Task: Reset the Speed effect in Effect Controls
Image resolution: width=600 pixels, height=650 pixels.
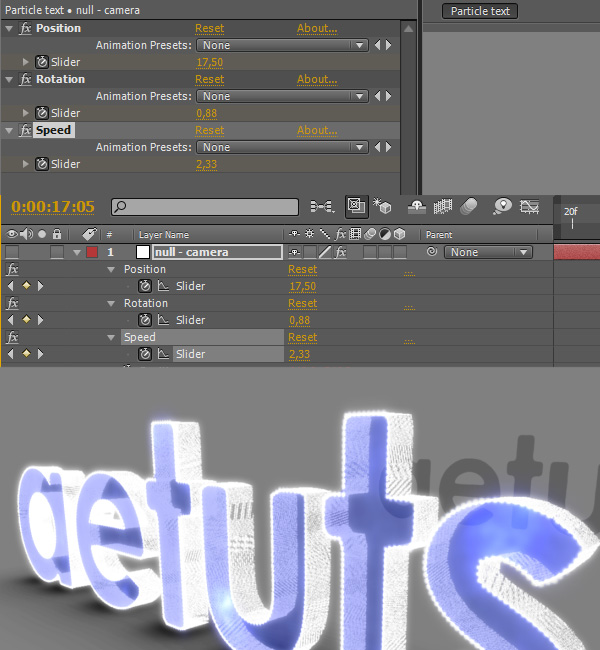Action: 209,130
